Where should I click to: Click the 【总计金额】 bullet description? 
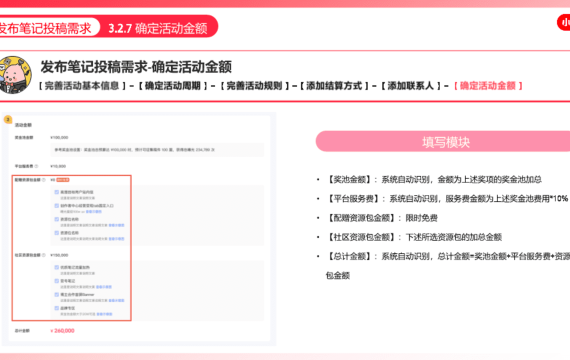pyautogui.click(x=447, y=266)
